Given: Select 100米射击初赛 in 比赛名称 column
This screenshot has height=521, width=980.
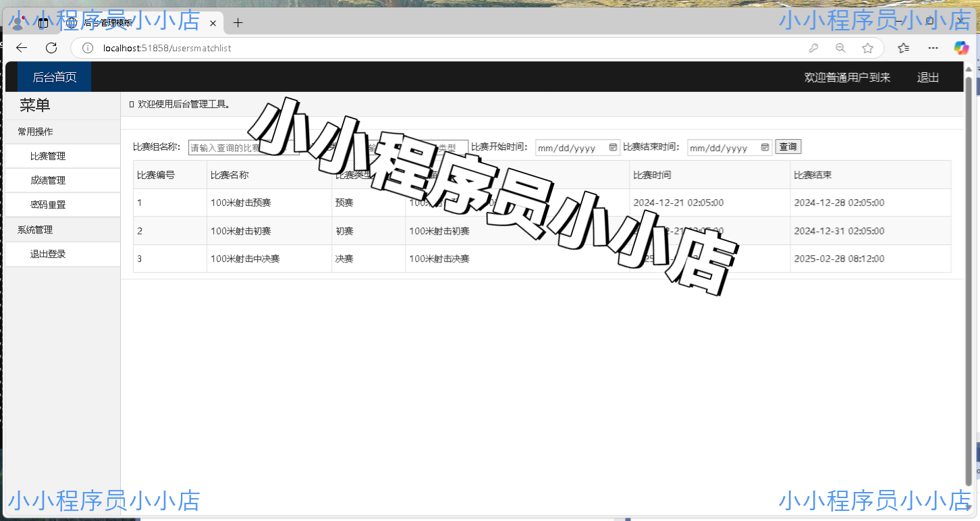Looking at the screenshot, I should click(x=269, y=231).
